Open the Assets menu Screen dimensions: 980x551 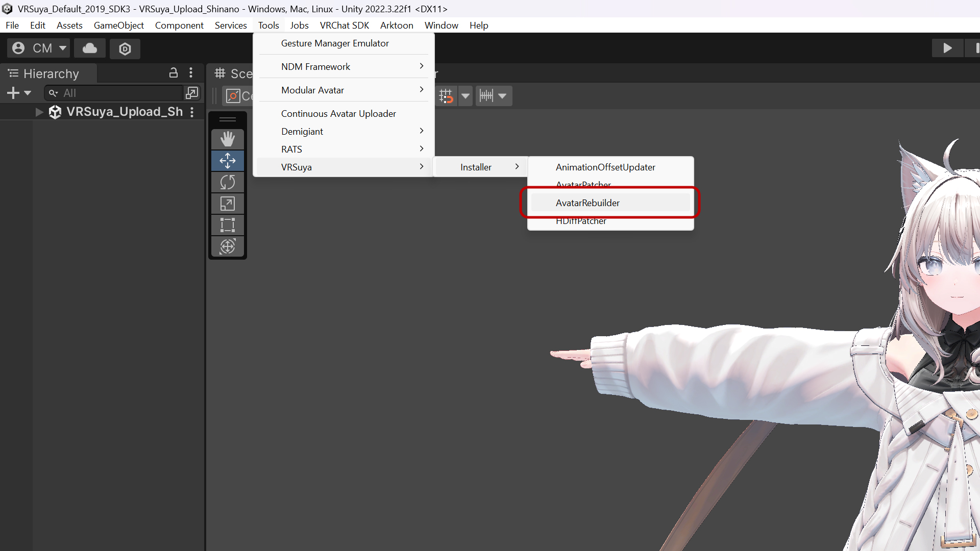point(69,26)
